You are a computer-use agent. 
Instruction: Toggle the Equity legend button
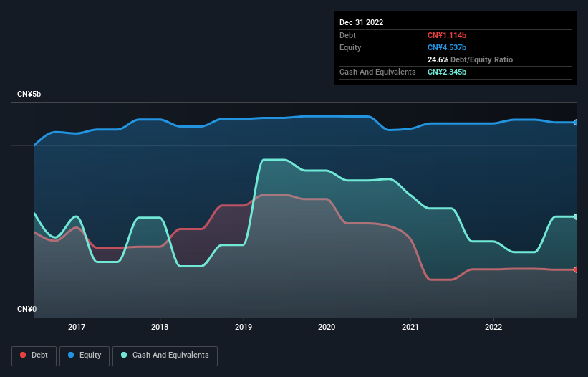pyautogui.click(x=85, y=355)
